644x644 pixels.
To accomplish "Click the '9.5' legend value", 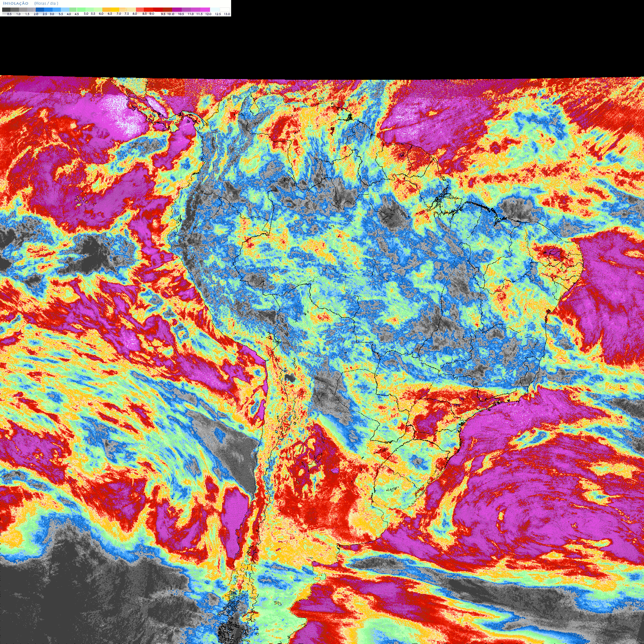I will (x=163, y=14).
